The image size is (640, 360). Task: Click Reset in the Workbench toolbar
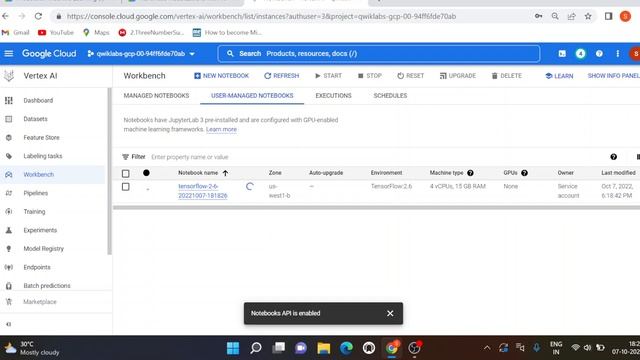[x=411, y=76]
